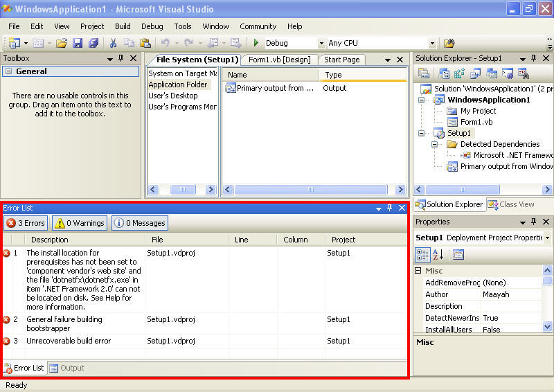This screenshot has height=392, width=554.
Task: Click the Paste clipboard icon
Action: point(145,43)
